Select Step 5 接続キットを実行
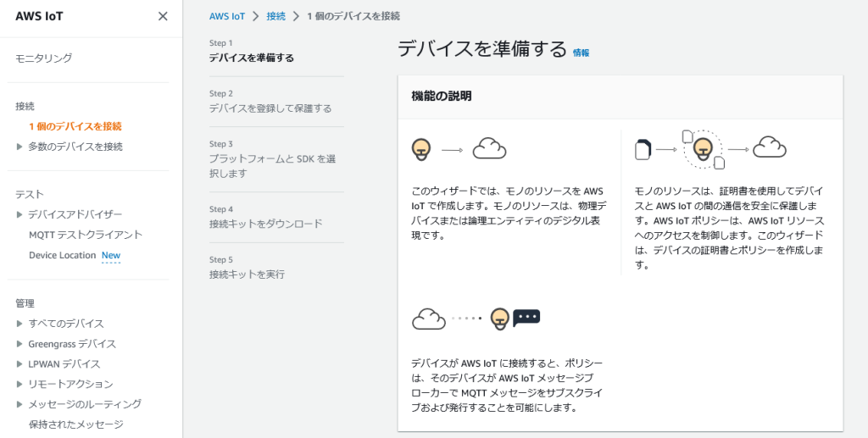Screen dimensions: 868x438 (x=247, y=268)
